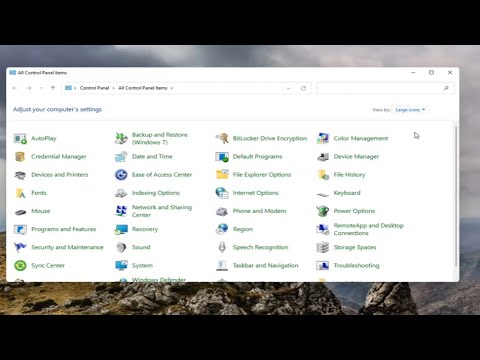Launch the Sound settings icon
The height and width of the screenshot is (360, 480).
click(x=121, y=247)
